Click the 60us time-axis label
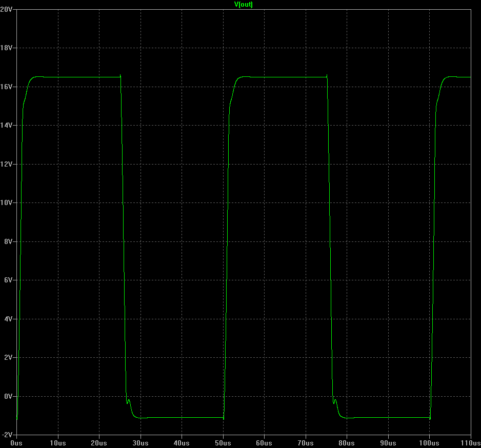This screenshot has width=481, height=448. click(264, 443)
